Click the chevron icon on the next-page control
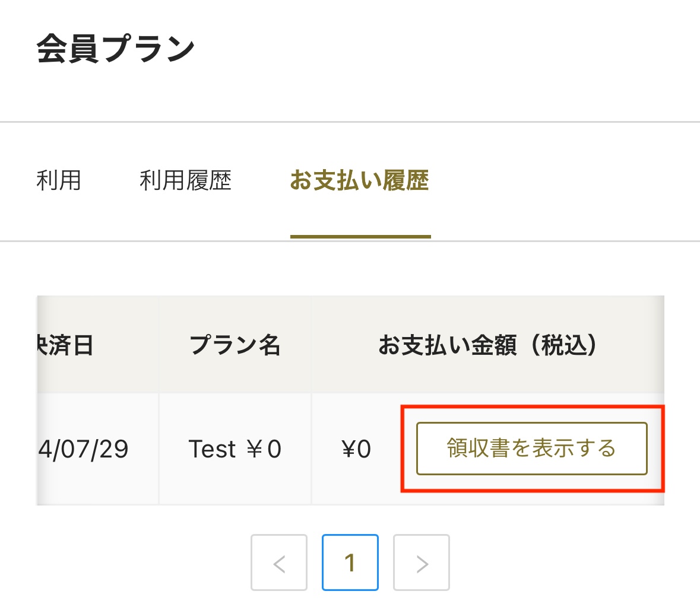Image resolution: width=700 pixels, height=607 pixels. (422, 562)
